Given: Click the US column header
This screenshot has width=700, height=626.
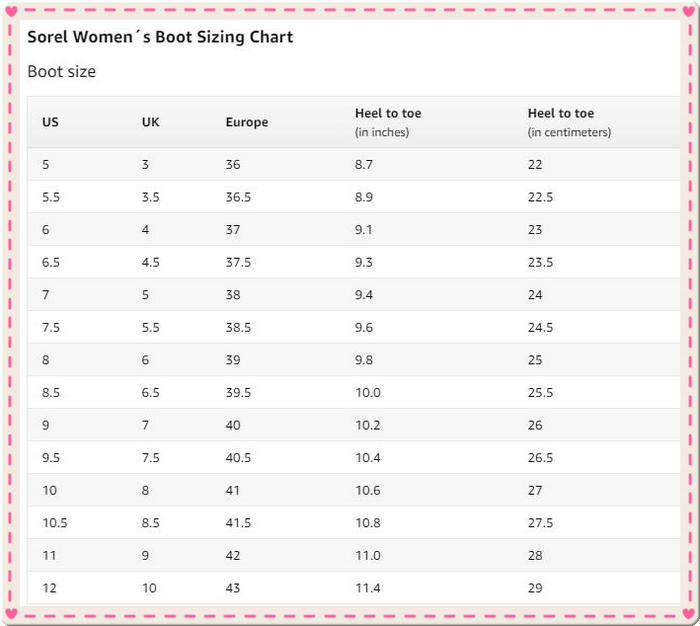Looking at the screenshot, I should point(50,122).
